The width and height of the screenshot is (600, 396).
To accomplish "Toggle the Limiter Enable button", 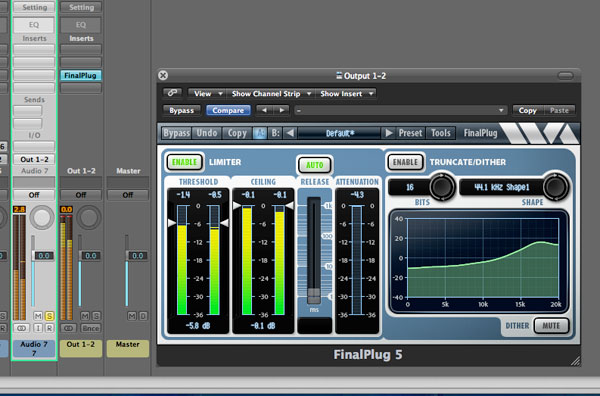I will (x=184, y=162).
